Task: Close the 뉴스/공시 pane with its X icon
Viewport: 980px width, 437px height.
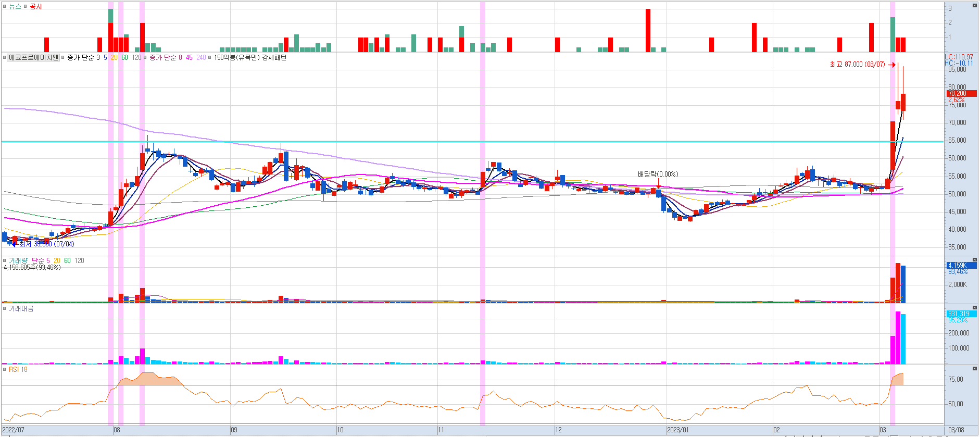Action: [x=975, y=5]
